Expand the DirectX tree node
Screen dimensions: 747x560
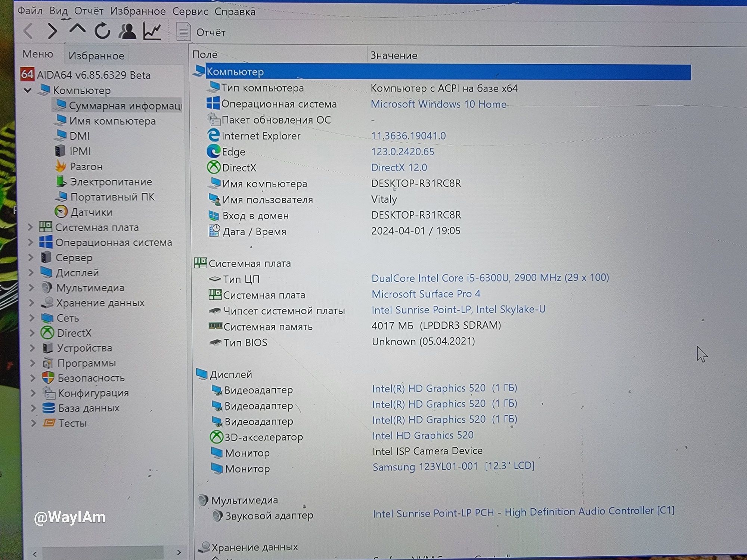point(32,333)
